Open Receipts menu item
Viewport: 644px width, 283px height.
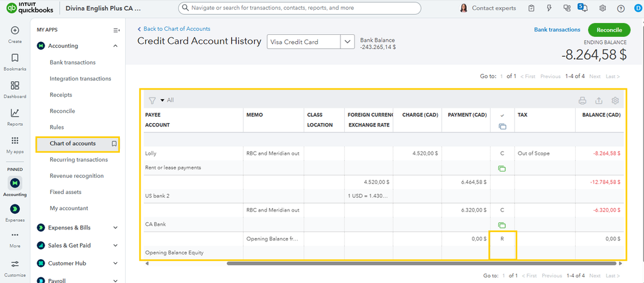pos(61,95)
